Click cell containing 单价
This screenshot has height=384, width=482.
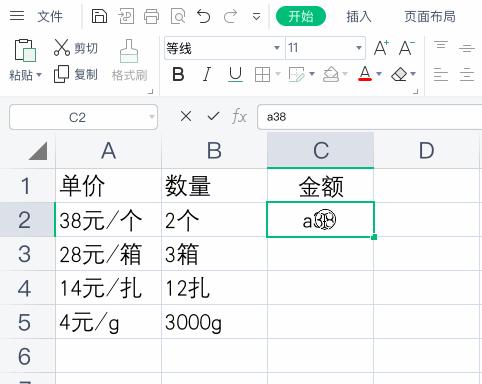tap(108, 186)
